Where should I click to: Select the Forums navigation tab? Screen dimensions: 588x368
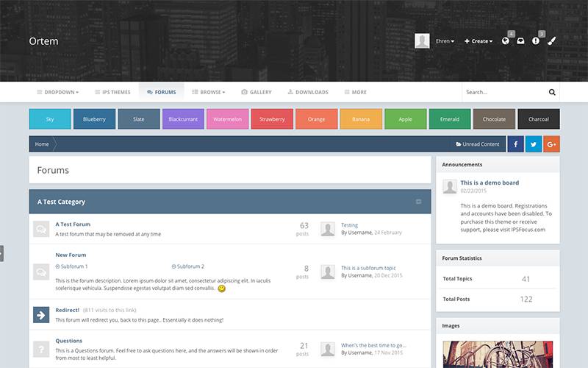tap(162, 92)
